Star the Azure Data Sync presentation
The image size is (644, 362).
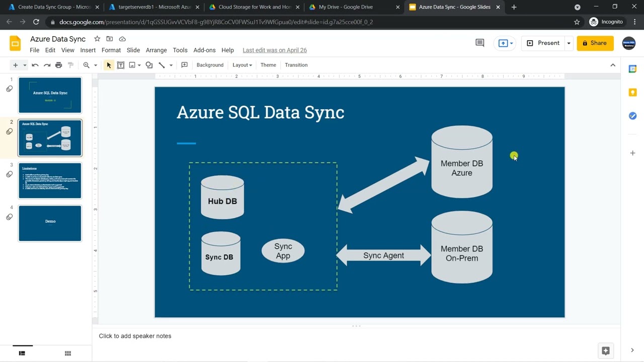[x=97, y=39]
